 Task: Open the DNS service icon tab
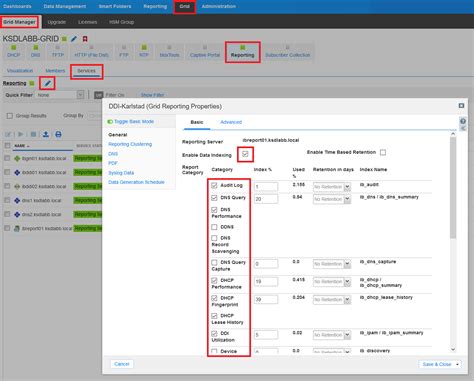pos(35,52)
